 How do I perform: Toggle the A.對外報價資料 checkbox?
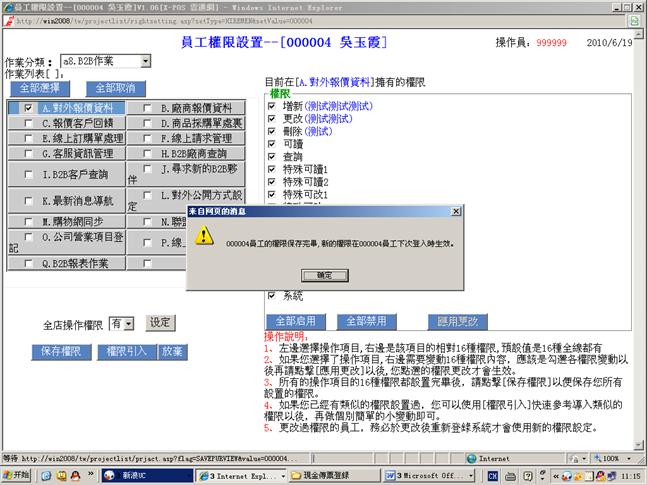point(30,108)
